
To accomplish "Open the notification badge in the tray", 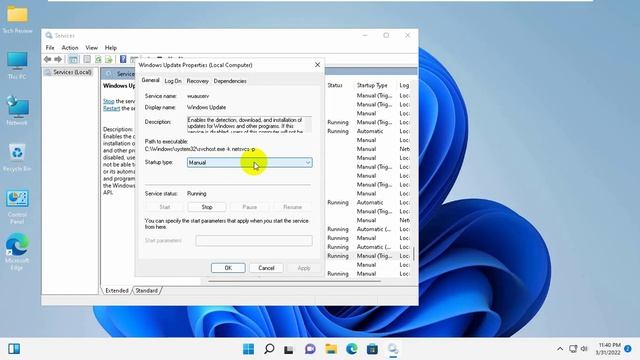I will 628,349.
